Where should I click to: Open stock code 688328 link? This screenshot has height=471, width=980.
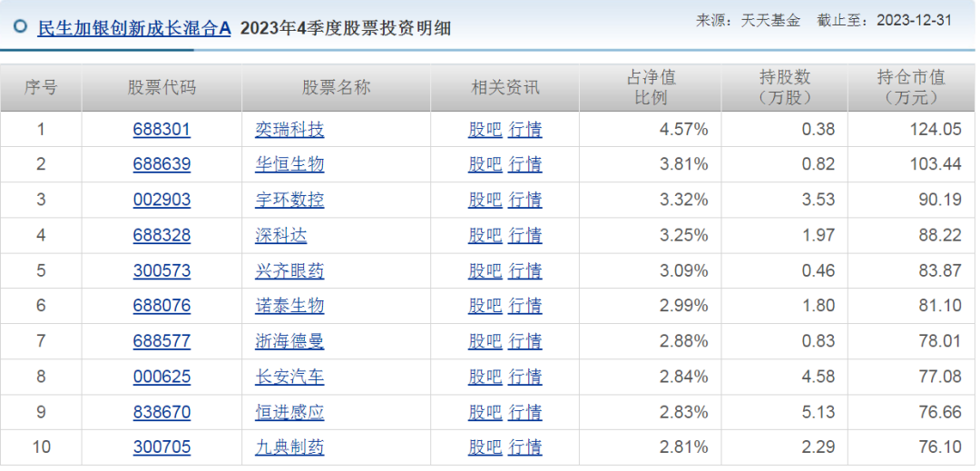(162, 236)
